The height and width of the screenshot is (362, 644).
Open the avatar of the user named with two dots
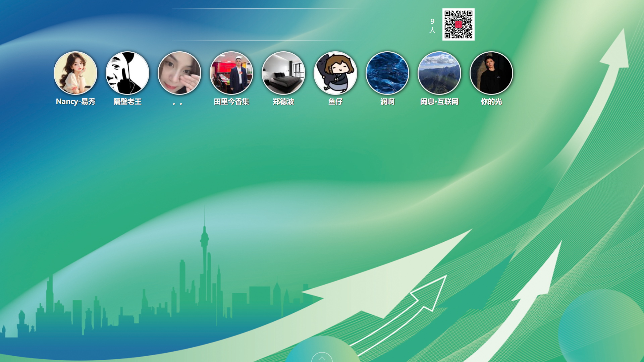click(x=179, y=73)
